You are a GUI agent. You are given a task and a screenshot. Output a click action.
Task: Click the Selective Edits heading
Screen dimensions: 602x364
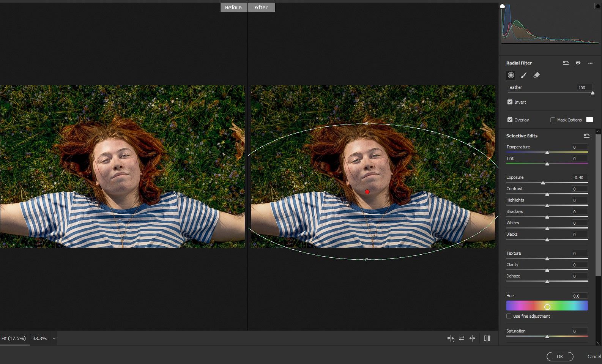pos(522,136)
